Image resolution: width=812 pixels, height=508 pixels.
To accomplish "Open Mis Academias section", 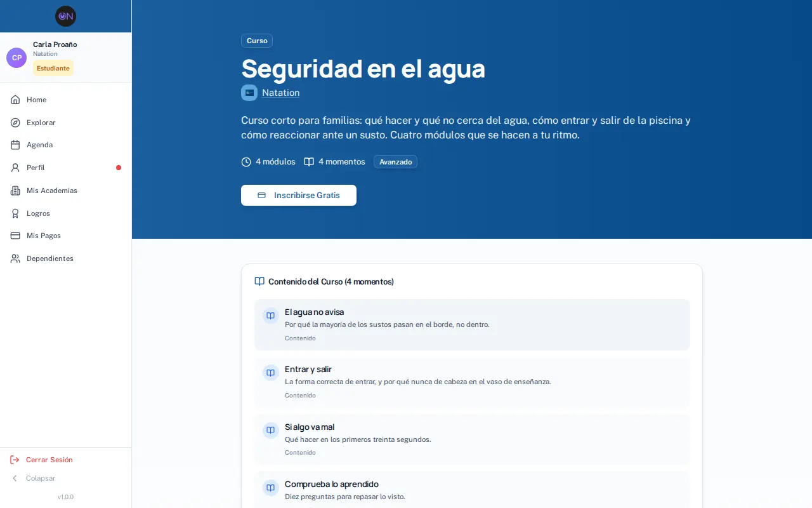I will tap(66, 190).
